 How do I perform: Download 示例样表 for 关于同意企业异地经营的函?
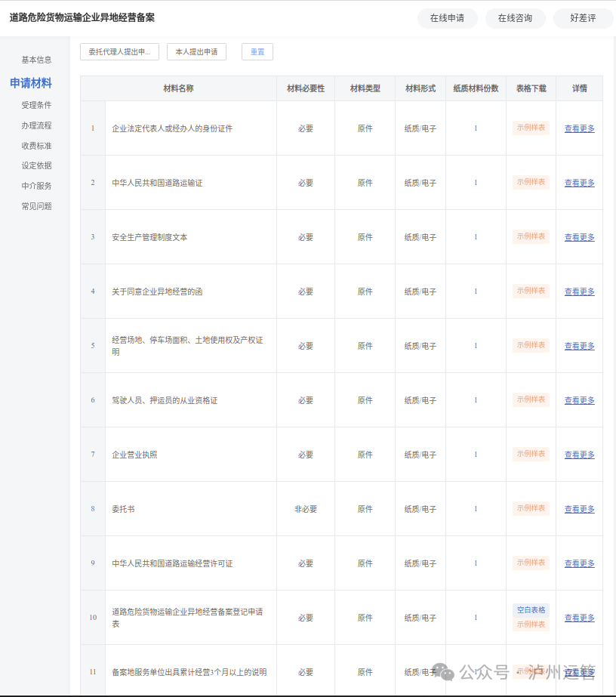point(531,290)
